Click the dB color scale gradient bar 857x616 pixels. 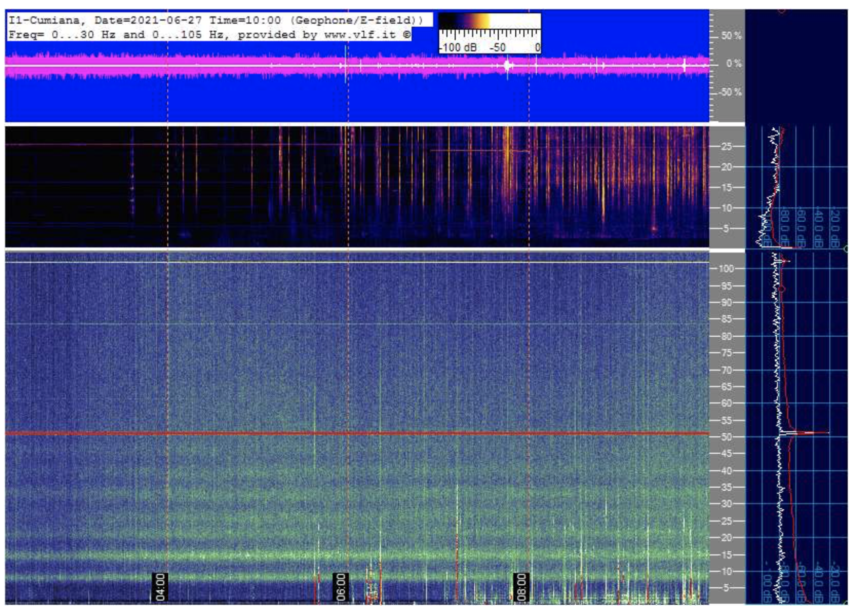tap(490, 21)
